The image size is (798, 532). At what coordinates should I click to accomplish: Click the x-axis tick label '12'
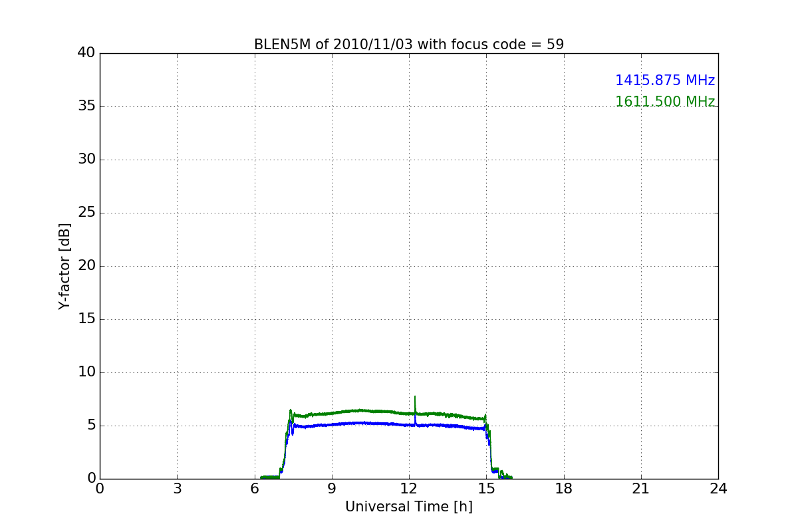pos(409,489)
